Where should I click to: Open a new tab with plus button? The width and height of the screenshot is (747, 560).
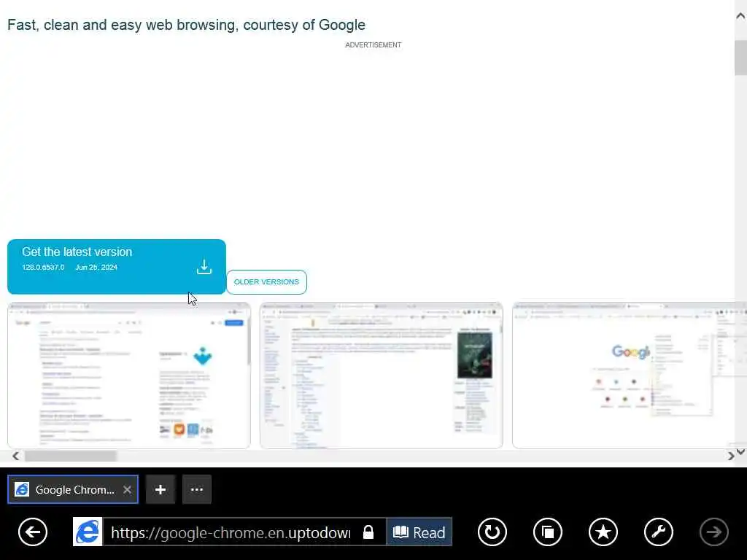click(x=160, y=489)
